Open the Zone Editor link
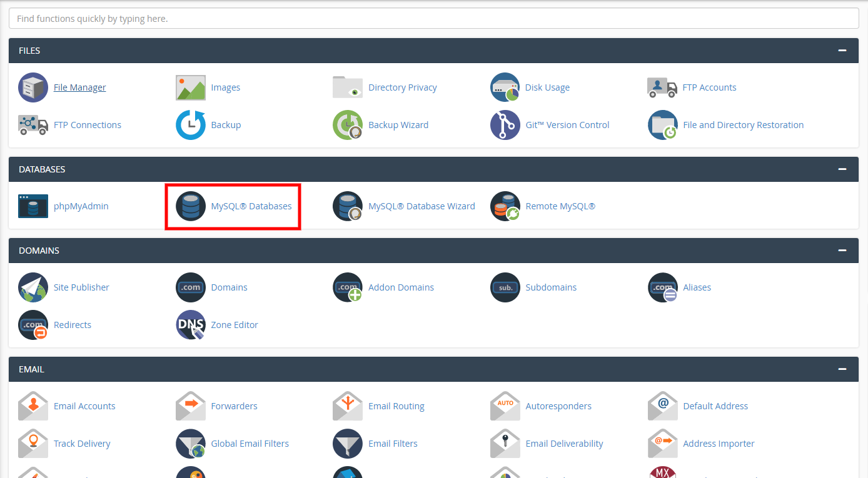This screenshot has height=478, width=868. tap(235, 325)
